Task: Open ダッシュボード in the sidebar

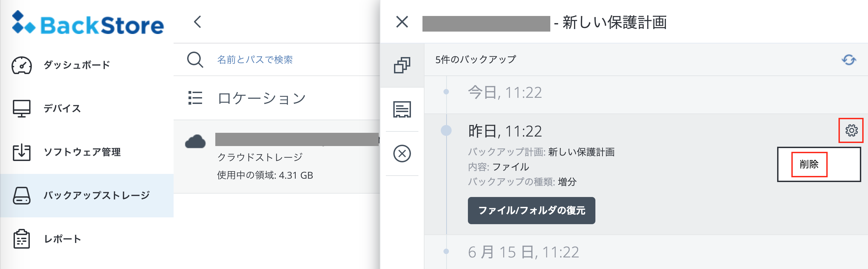Action: pyautogui.click(x=77, y=65)
